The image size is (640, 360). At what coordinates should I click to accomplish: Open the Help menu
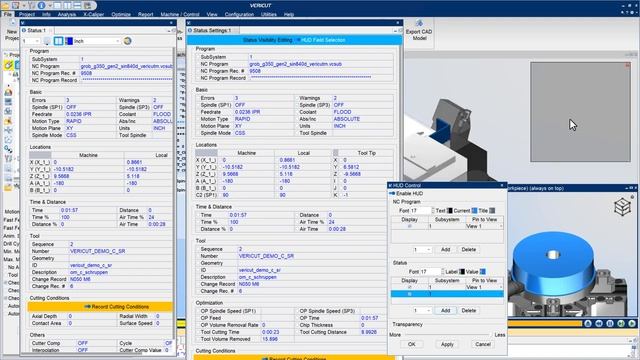tap(289, 14)
